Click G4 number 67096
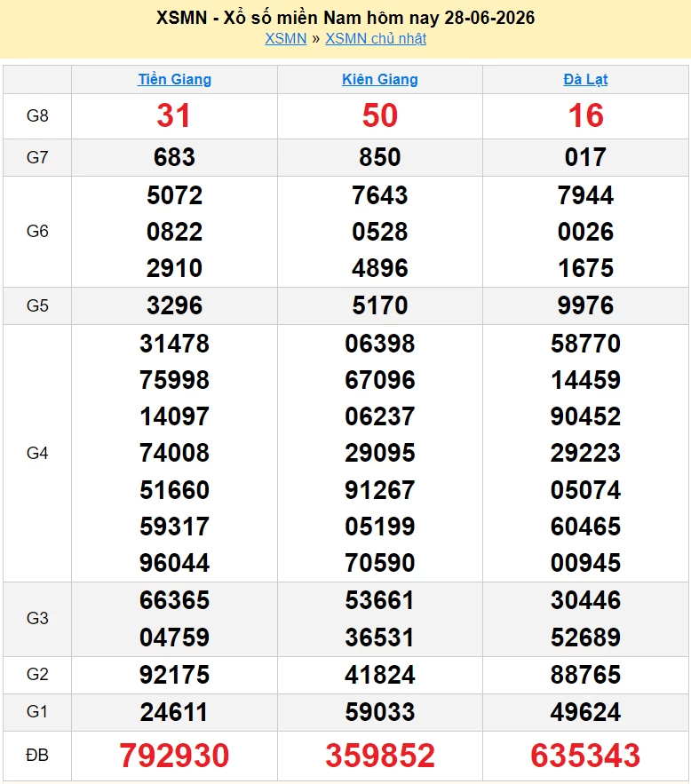 pyautogui.click(x=380, y=380)
